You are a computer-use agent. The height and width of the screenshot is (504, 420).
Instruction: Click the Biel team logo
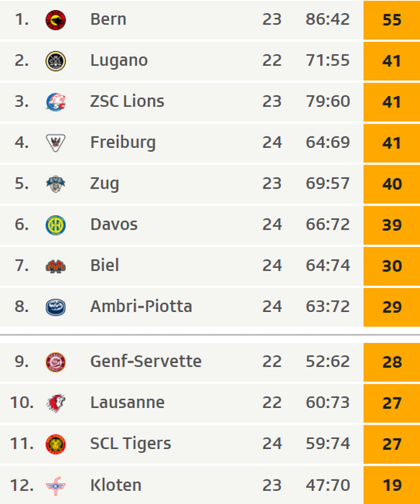56,266
